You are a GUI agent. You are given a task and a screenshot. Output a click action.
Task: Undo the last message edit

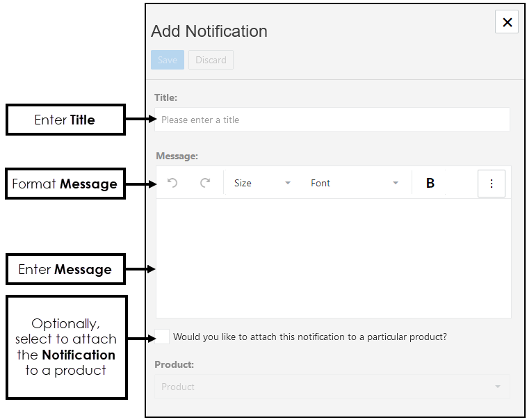pyautogui.click(x=173, y=183)
